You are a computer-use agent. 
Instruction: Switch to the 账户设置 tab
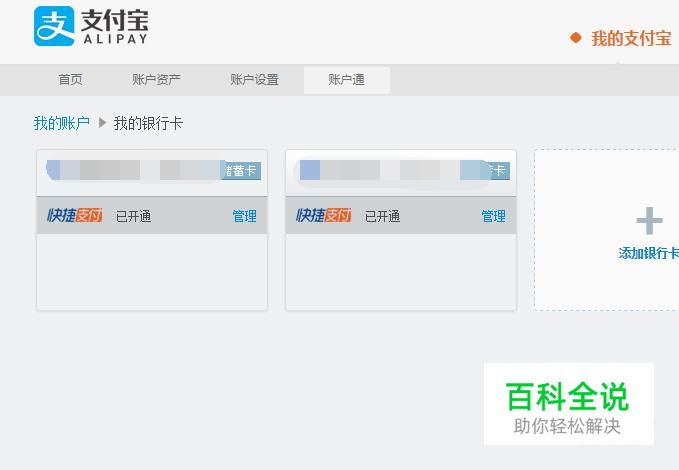coord(254,80)
